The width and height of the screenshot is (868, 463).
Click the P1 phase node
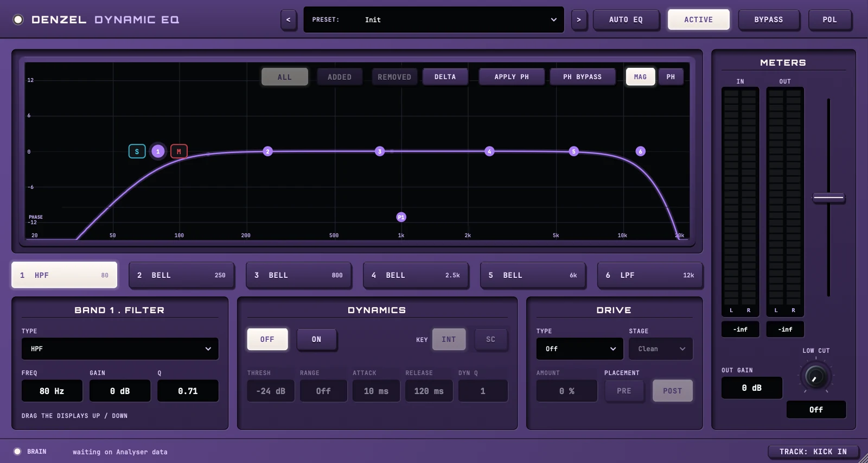401,217
